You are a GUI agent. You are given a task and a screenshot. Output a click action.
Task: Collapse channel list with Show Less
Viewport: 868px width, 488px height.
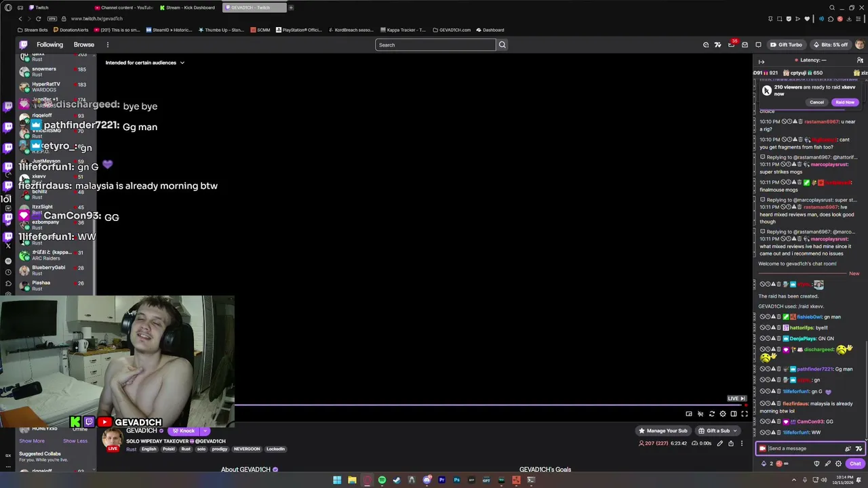pos(75,441)
